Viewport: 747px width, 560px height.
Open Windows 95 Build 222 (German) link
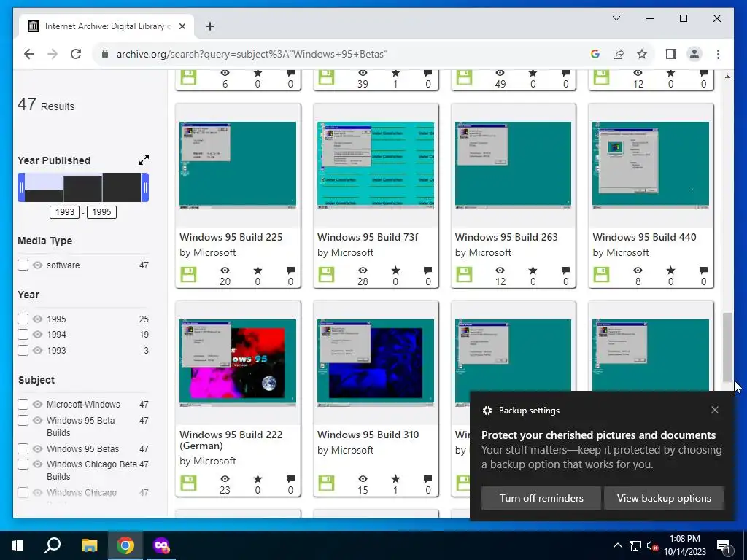click(x=231, y=440)
